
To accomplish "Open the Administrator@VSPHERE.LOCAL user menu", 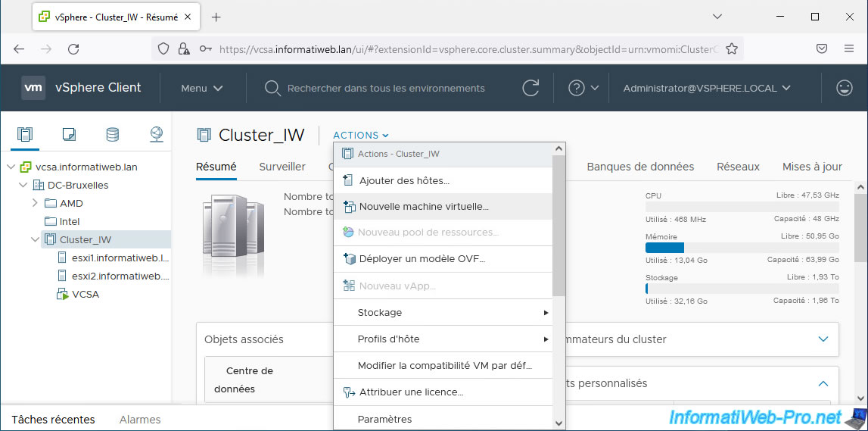I will point(706,88).
